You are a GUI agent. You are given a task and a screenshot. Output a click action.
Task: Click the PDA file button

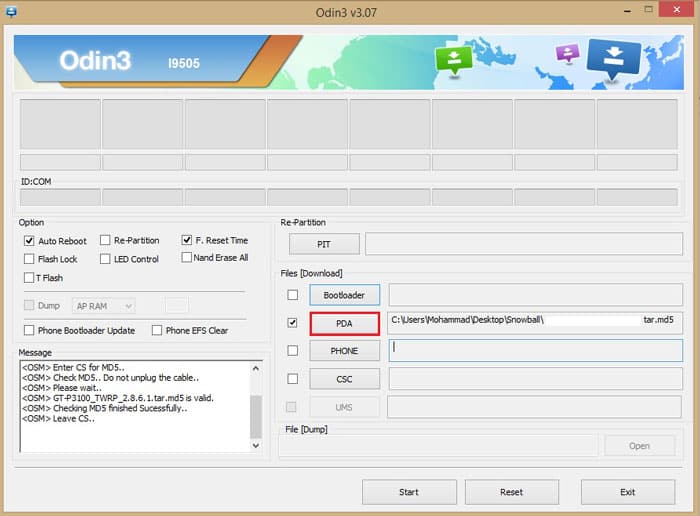(344, 323)
